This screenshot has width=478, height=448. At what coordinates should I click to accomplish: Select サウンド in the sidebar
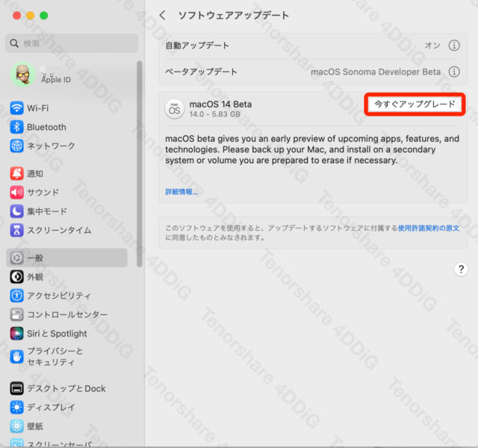coord(43,193)
